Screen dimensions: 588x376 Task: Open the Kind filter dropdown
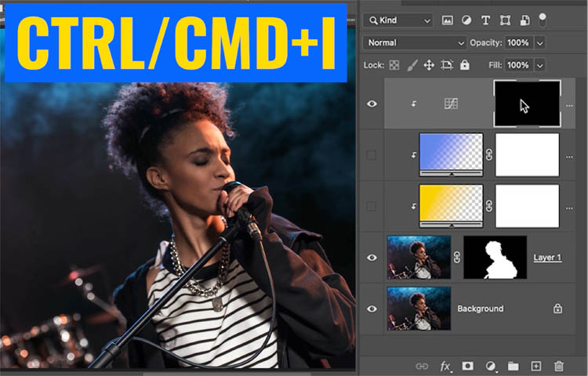397,20
